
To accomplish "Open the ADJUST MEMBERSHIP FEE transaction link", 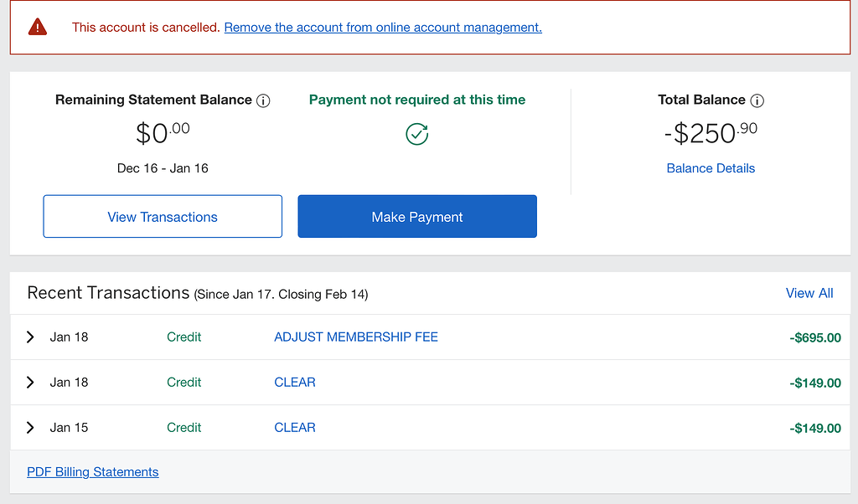I will point(355,337).
